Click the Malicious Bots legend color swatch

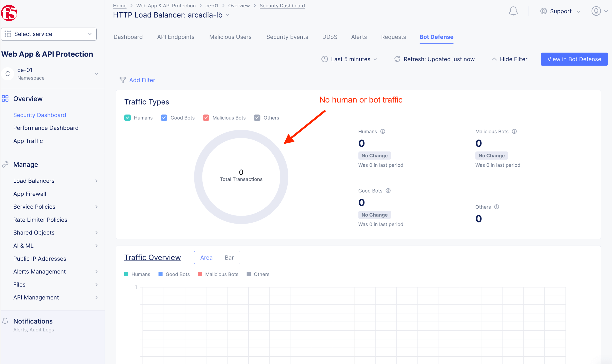pos(200,274)
